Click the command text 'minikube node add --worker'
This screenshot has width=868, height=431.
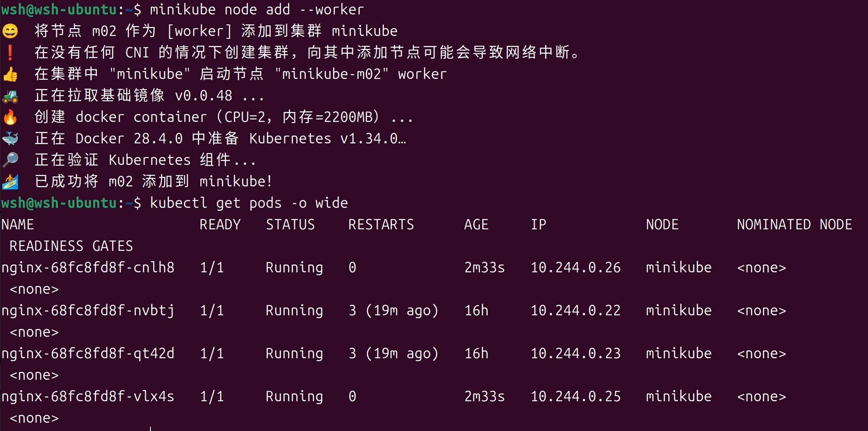click(257, 10)
